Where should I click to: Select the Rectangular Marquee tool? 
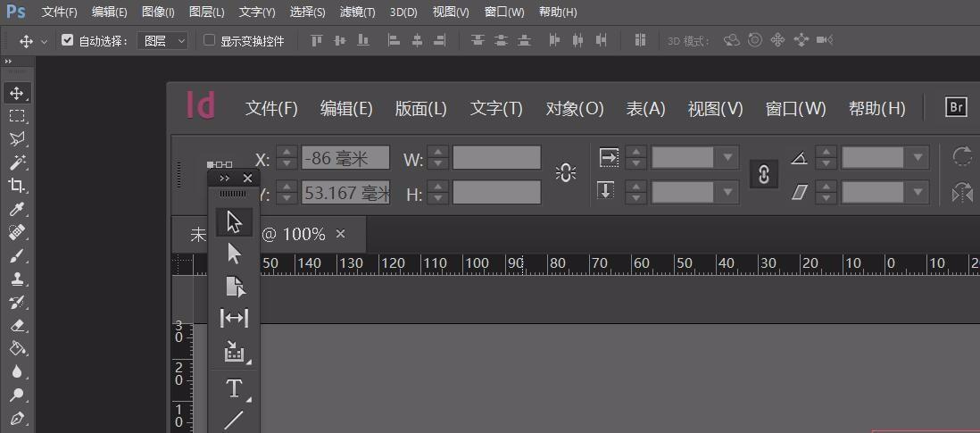click(17, 116)
